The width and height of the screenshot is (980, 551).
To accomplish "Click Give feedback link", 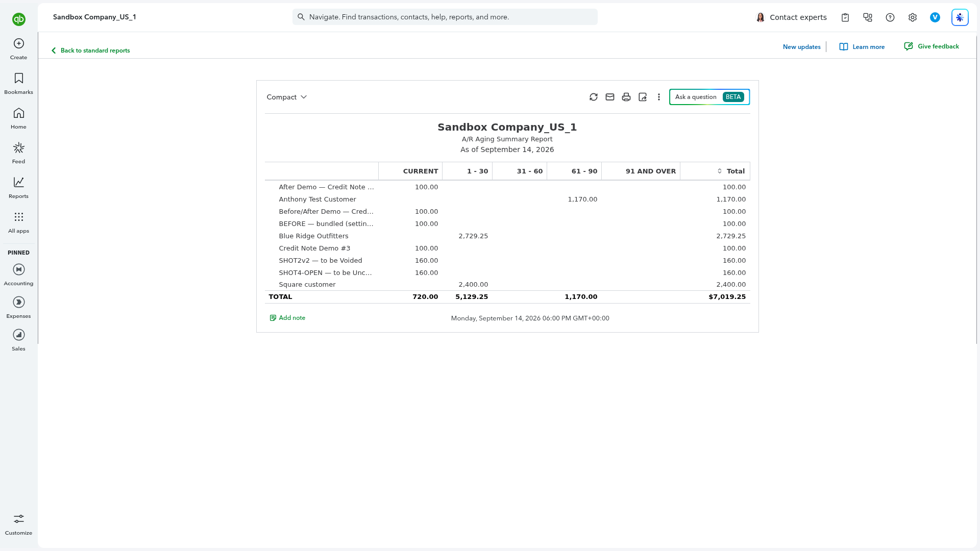I will 932,46.
